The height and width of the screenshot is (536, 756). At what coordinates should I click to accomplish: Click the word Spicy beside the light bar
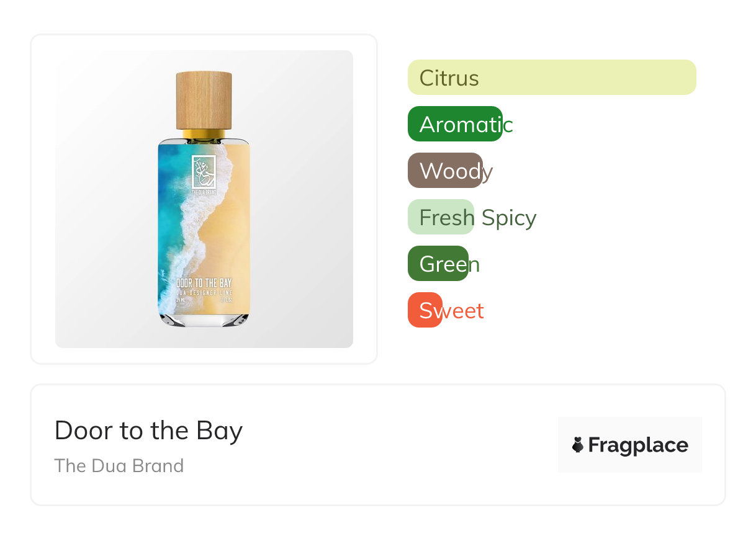tap(509, 218)
